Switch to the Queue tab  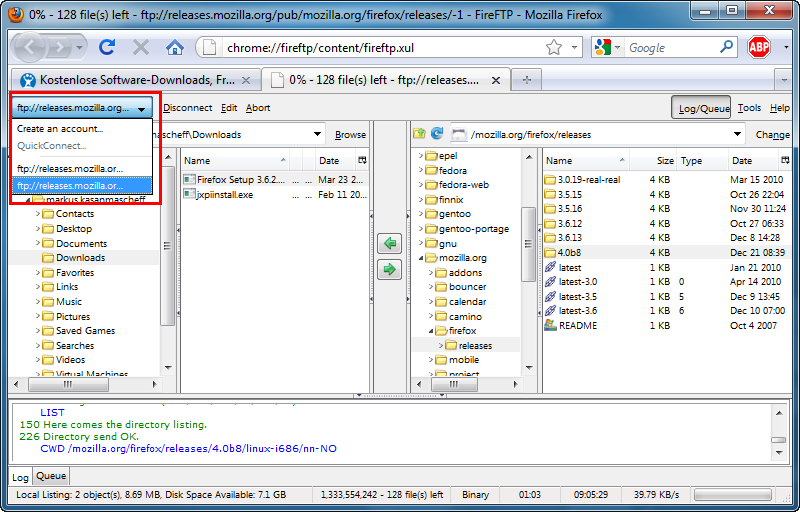coord(51,476)
